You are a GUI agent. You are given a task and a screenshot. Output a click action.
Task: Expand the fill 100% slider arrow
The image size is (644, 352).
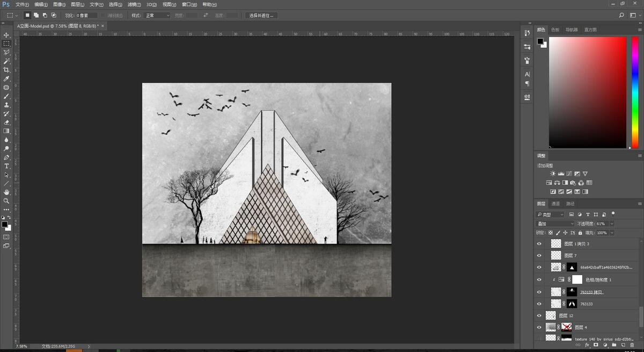[612, 233]
